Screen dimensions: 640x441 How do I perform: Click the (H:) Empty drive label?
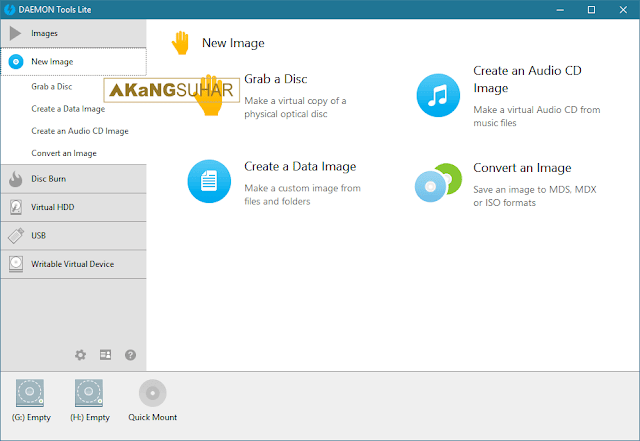tap(90, 417)
